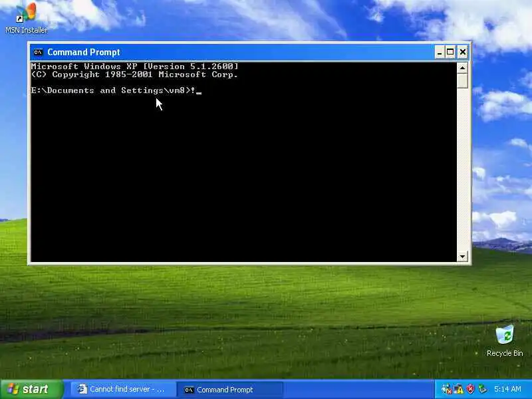
Task: Click the E:\Documents and Settings\vm8 prompt line
Action: (116, 90)
